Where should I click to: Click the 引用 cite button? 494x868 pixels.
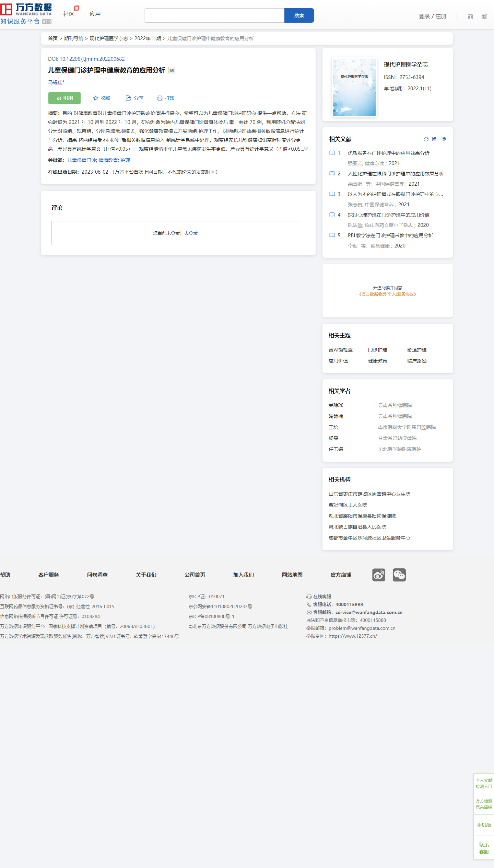(64, 98)
